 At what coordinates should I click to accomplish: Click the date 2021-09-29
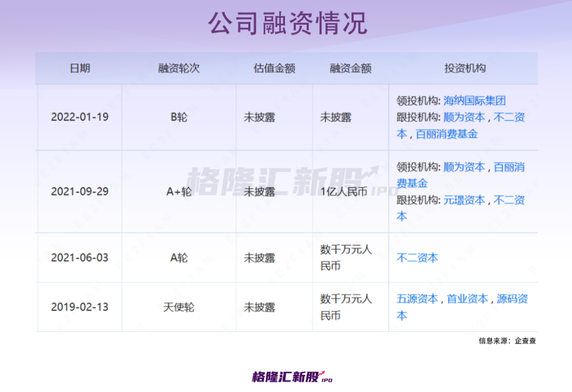click(x=80, y=192)
